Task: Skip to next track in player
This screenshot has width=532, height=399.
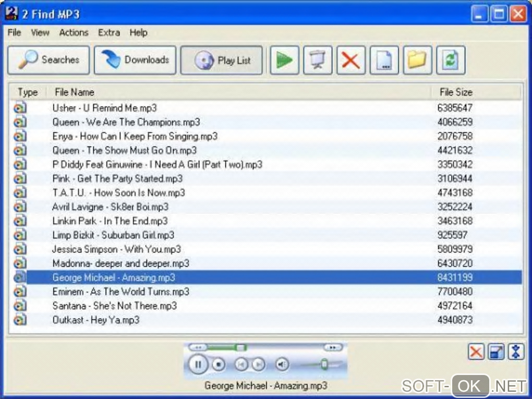Action: click(258, 365)
